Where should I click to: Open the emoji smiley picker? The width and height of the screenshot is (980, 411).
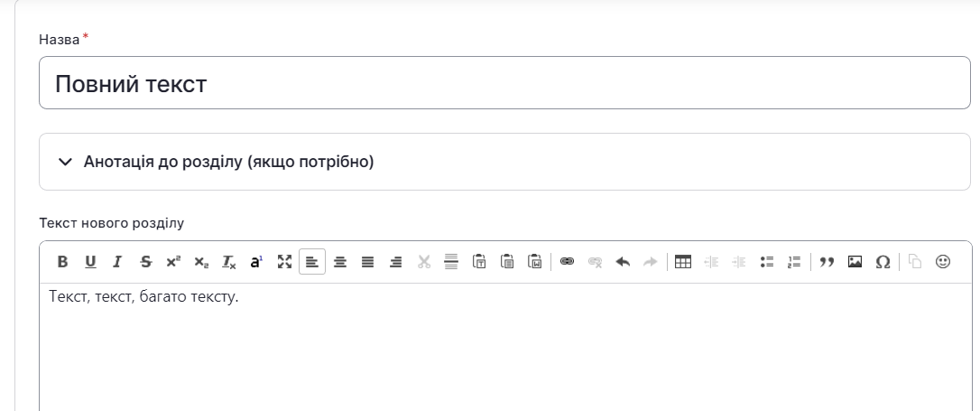click(942, 261)
